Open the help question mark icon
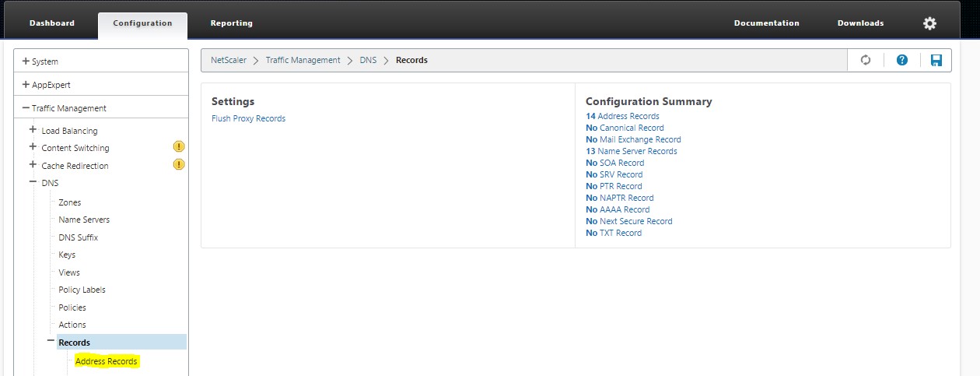The height and width of the screenshot is (376, 980). pyautogui.click(x=901, y=60)
